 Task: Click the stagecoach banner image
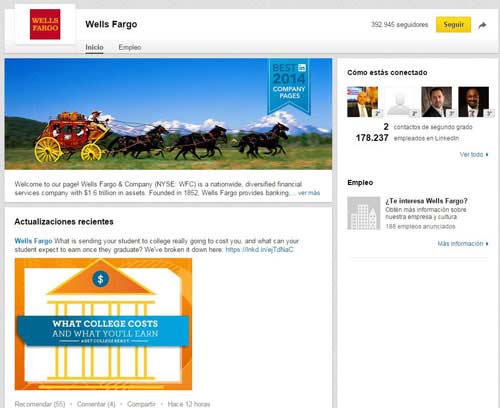168,114
